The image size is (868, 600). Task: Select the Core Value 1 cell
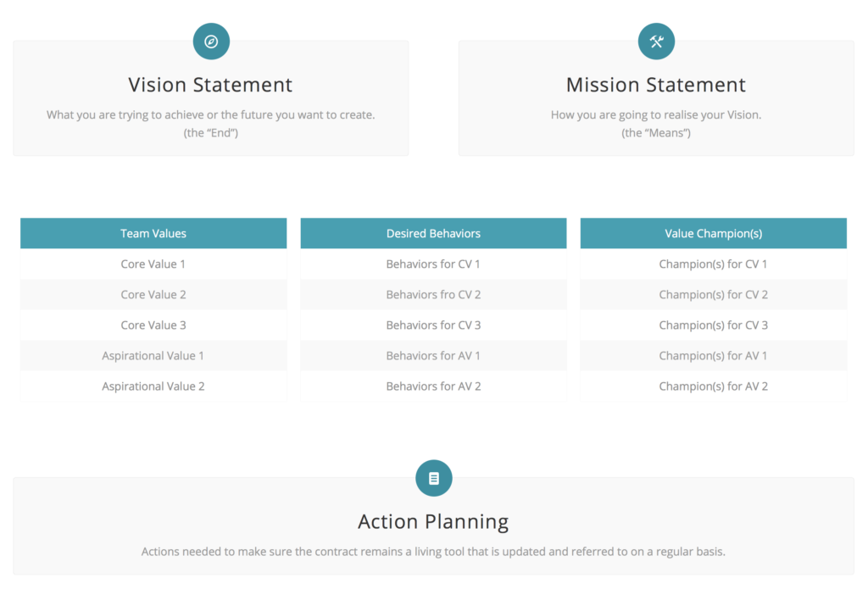click(x=153, y=264)
